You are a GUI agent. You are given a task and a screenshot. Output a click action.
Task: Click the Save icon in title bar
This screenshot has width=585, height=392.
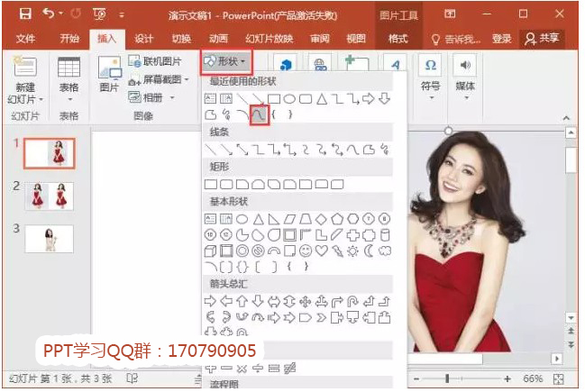tap(25, 14)
